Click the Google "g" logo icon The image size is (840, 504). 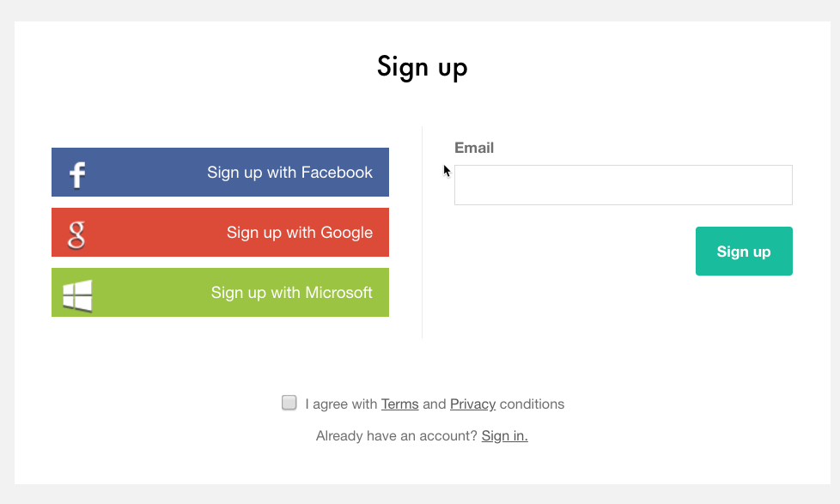(76, 234)
